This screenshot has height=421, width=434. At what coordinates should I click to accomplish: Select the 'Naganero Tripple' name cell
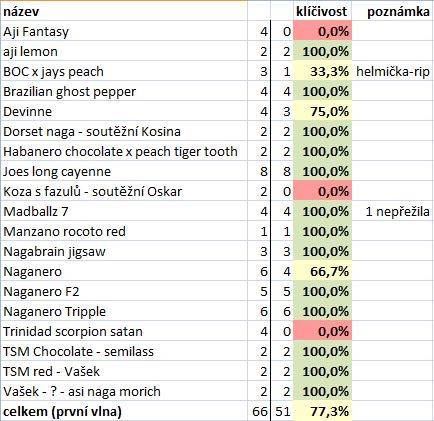click(124, 311)
